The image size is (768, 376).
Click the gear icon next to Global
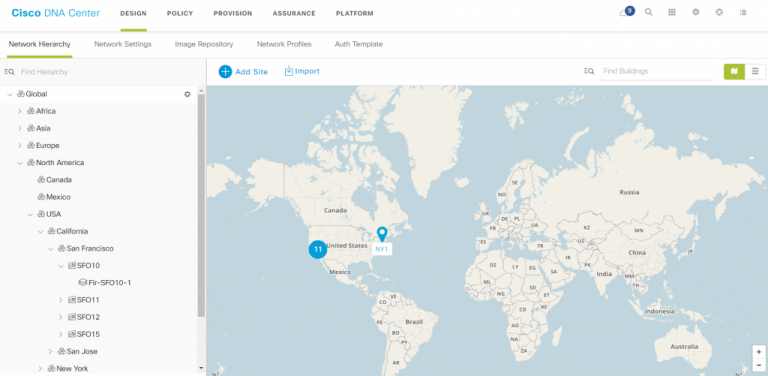(x=187, y=94)
